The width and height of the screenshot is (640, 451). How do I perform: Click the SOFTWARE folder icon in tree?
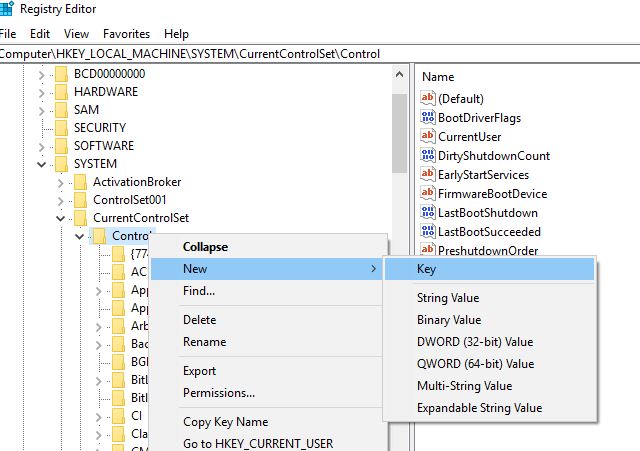tap(61, 145)
